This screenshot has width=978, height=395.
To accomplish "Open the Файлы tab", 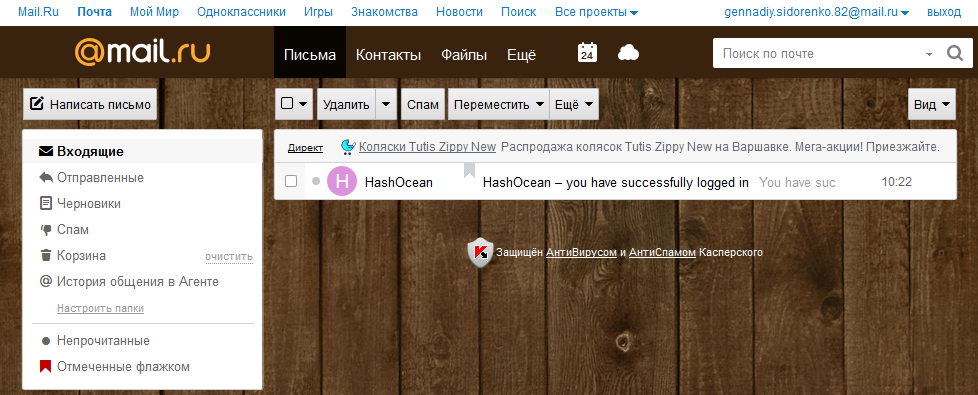I will (x=464, y=54).
